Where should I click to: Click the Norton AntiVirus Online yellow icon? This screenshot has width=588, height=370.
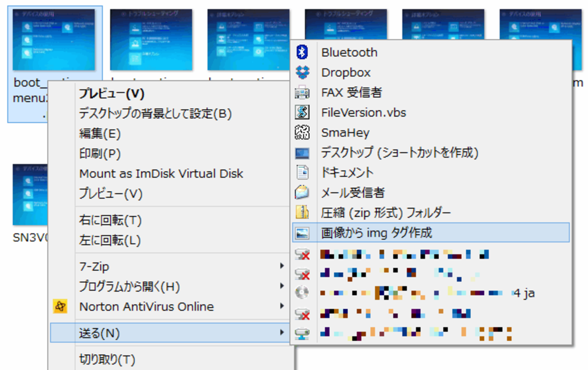pos(60,307)
